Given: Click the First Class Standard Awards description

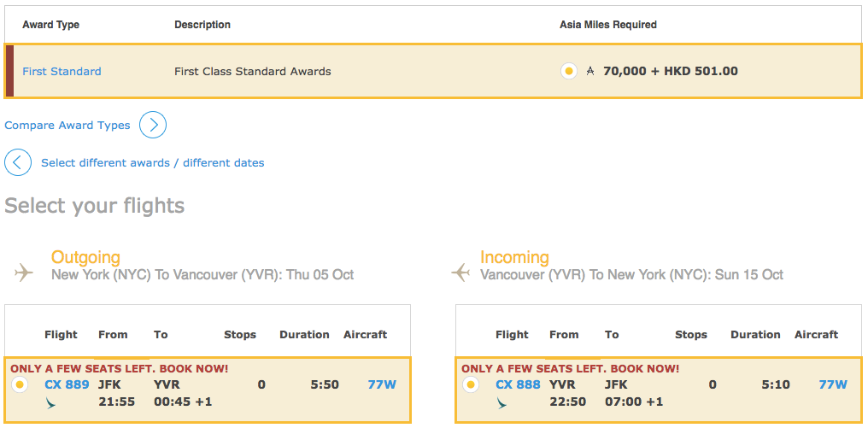Looking at the screenshot, I should [x=253, y=72].
